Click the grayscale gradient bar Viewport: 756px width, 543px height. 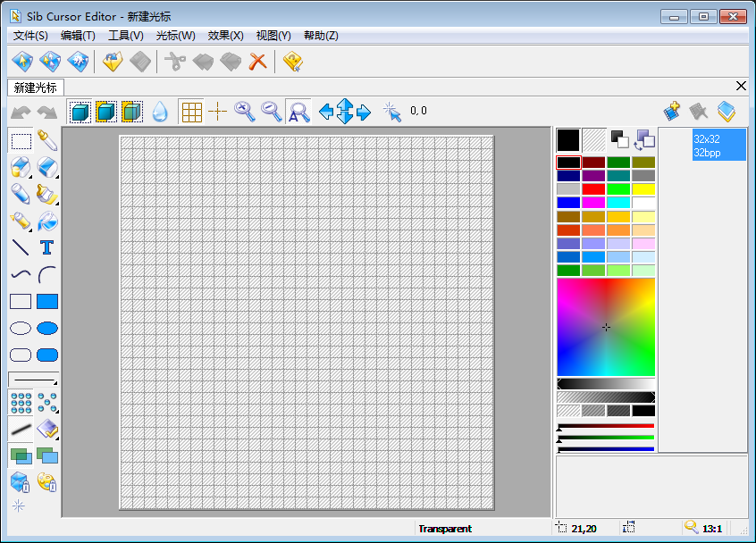point(606,384)
